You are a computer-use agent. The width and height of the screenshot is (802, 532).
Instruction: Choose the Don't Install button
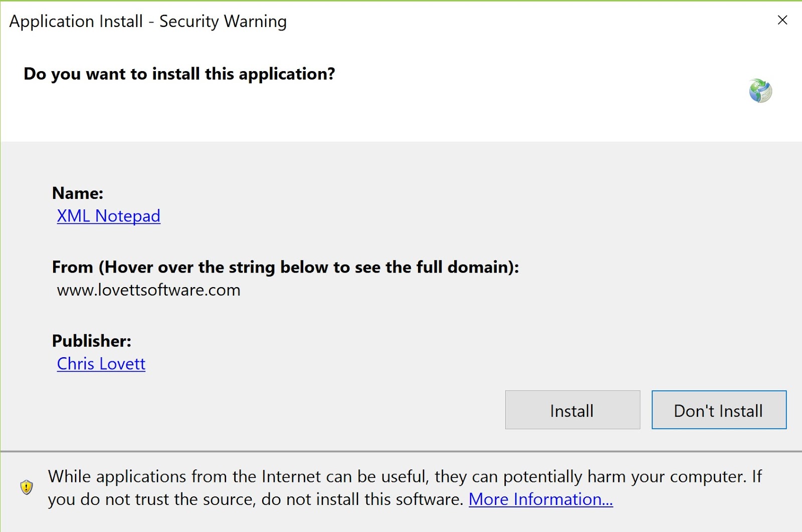pos(718,410)
